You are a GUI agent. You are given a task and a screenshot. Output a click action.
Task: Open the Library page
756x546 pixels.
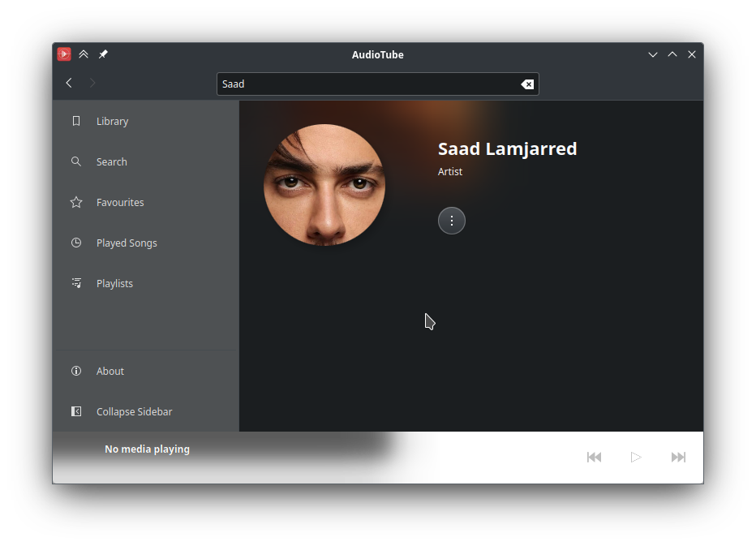pyautogui.click(x=146, y=121)
